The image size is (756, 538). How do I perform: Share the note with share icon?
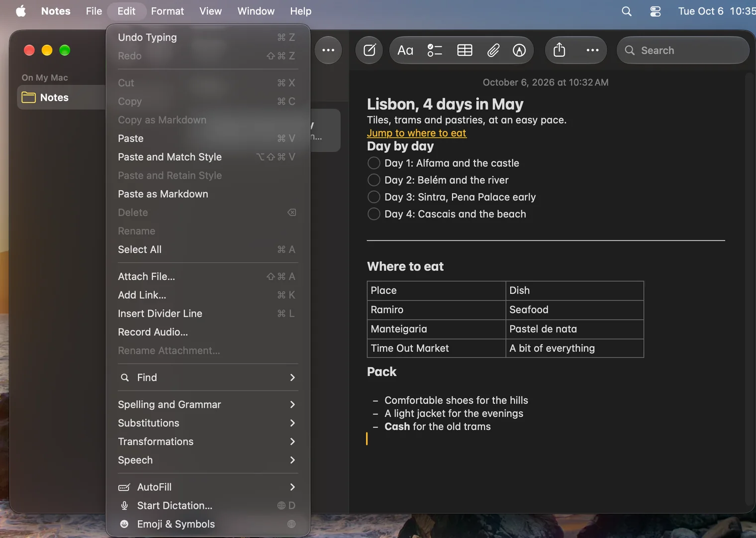[x=560, y=50]
